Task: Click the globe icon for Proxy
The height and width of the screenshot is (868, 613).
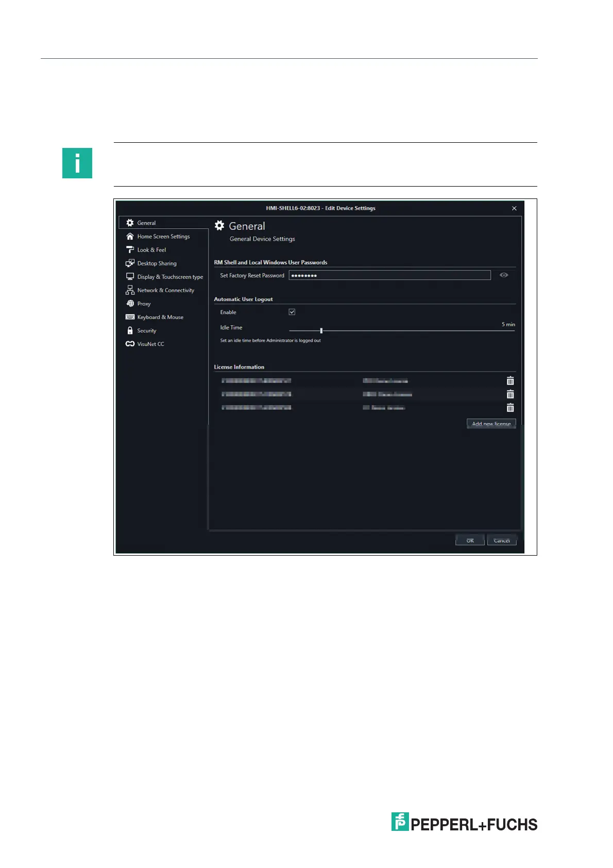Action: click(x=130, y=304)
